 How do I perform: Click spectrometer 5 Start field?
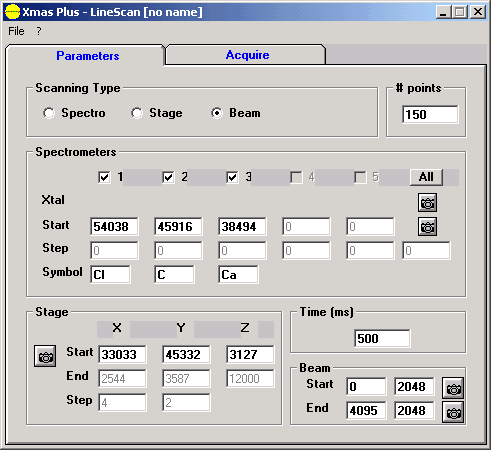click(x=370, y=227)
